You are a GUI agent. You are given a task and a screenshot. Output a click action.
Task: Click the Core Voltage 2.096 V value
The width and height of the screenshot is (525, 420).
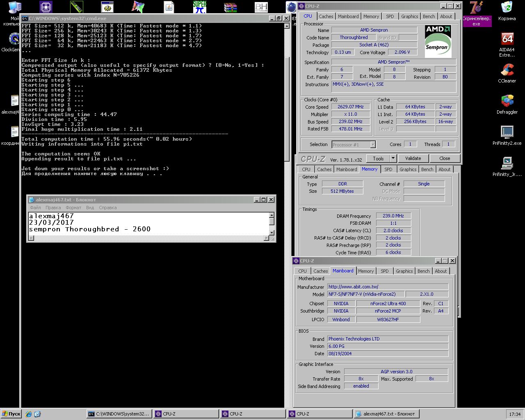(402, 52)
